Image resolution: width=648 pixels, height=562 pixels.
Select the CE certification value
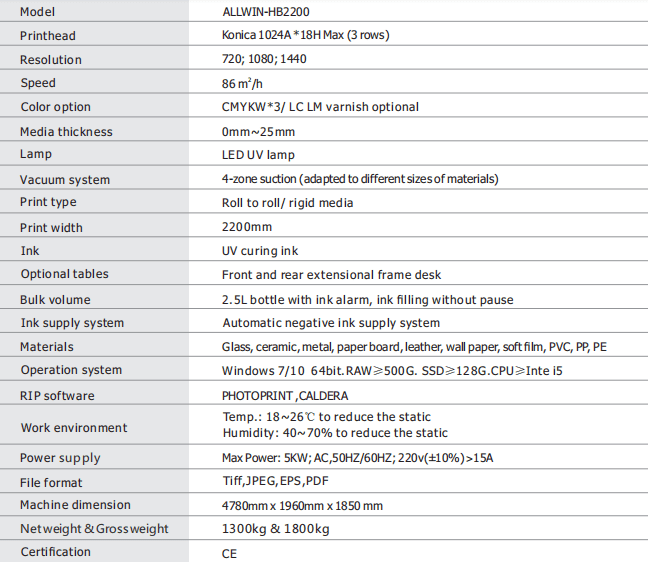click(229, 552)
